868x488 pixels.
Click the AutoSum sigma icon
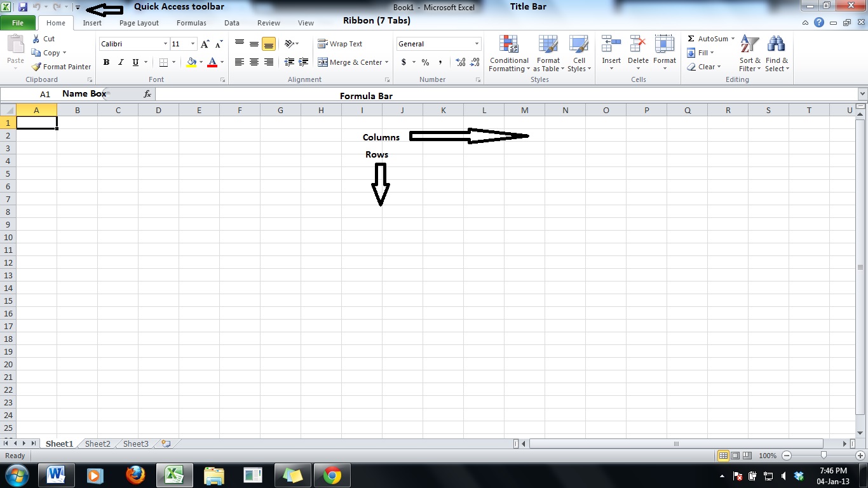[x=691, y=39]
